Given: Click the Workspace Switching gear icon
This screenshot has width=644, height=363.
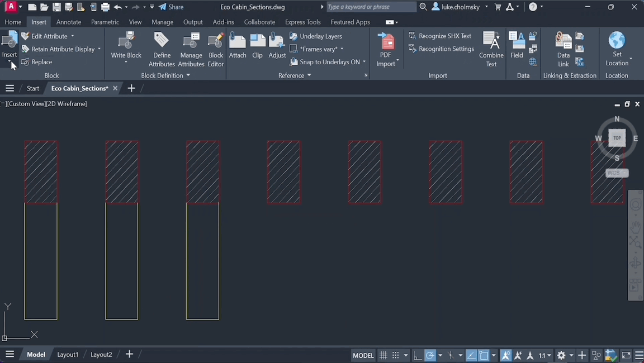Looking at the screenshot, I should [x=561, y=355].
